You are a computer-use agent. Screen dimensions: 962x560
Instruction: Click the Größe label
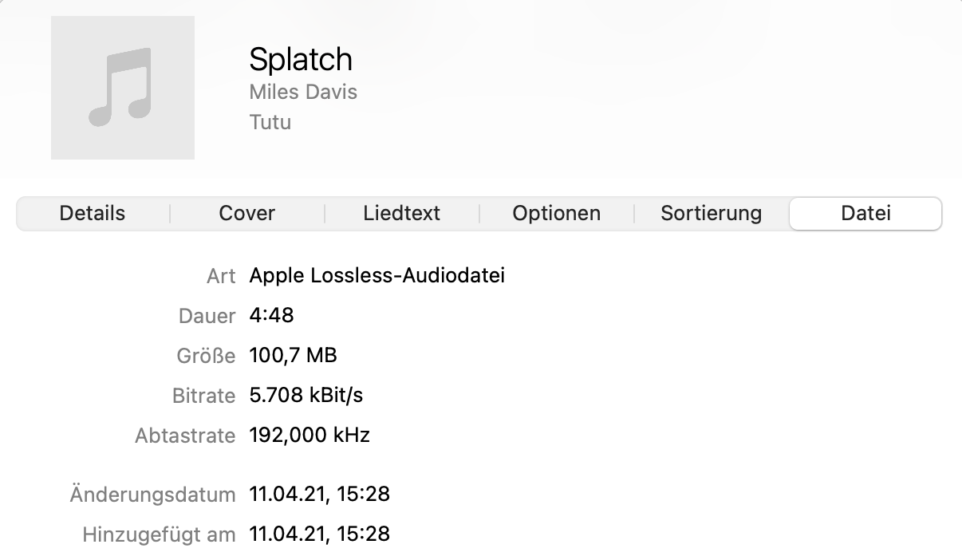click(x=207, y=356)
